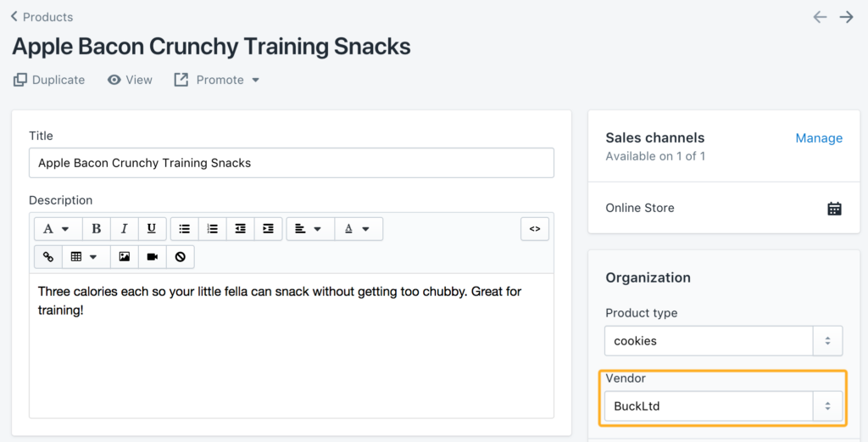Open the Vendor BuckLtd selector
The image size is (868, 442).
pos(724,406)
